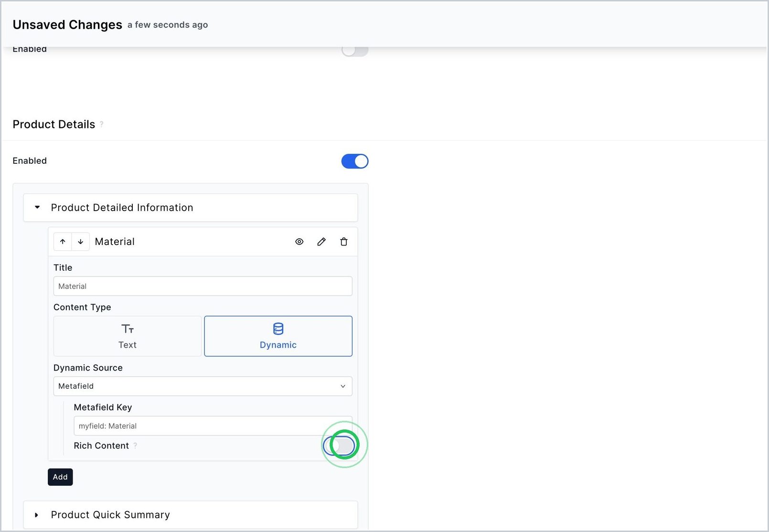Click the Add button
This screenshot has width=769, height=532.
pos(60,477)
